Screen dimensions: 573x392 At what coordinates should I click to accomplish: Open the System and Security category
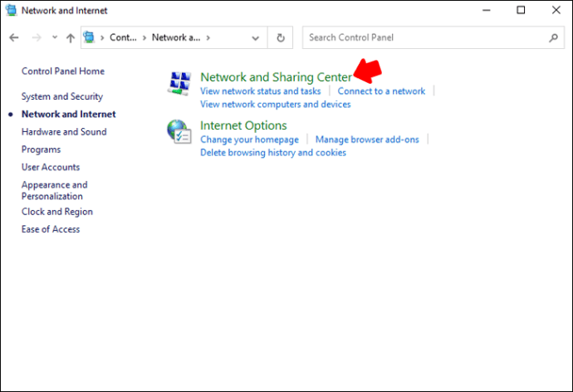tap(62, 96)
